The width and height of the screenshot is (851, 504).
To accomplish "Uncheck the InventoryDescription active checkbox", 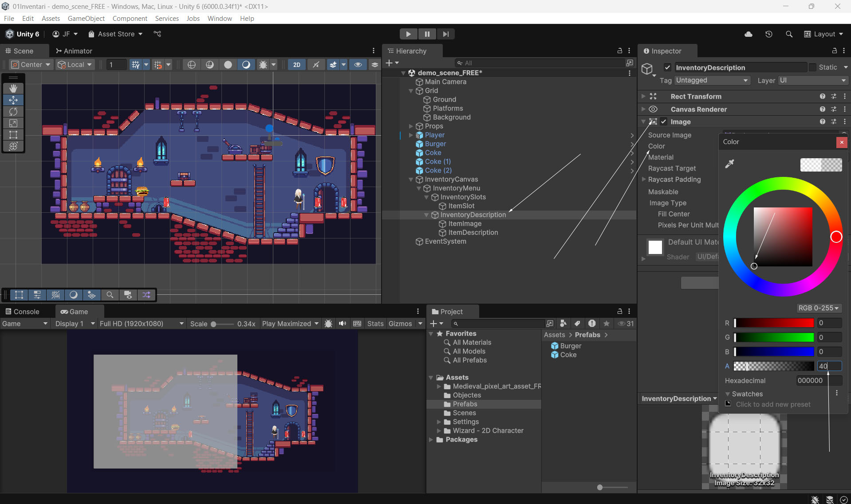I will [667, 67].
